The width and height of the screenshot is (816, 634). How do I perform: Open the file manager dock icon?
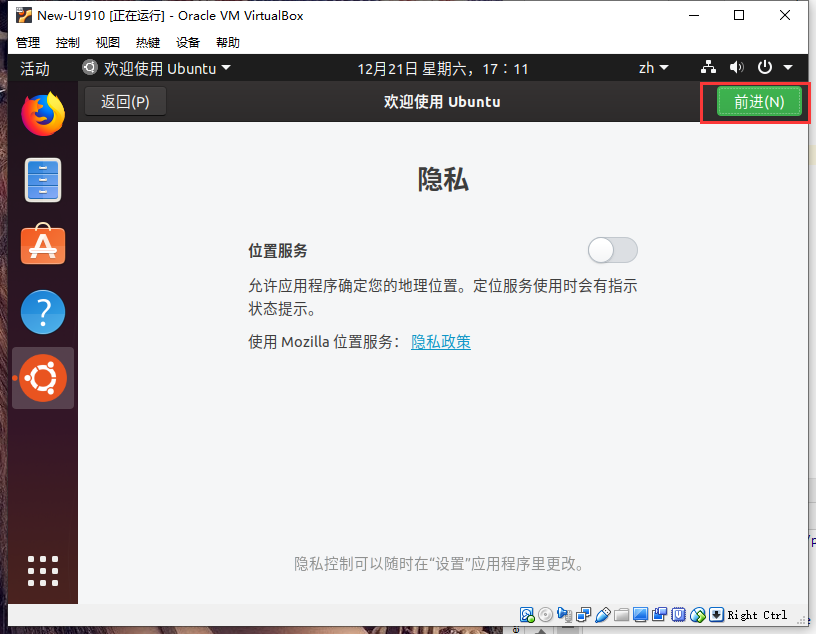click(x=43, y=180)
